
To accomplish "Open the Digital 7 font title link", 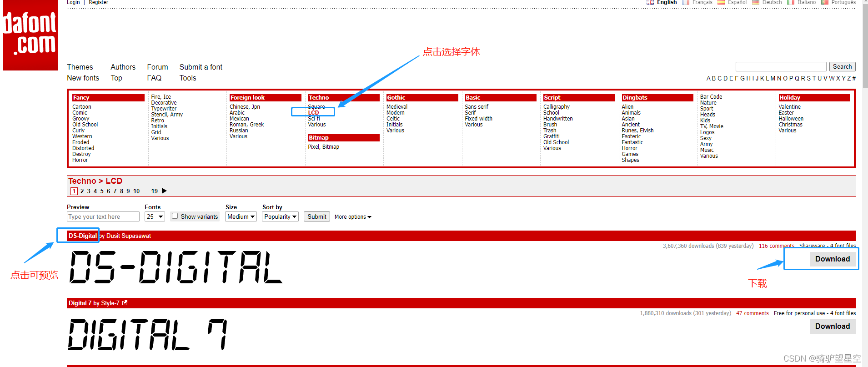I will pos(80,303).
